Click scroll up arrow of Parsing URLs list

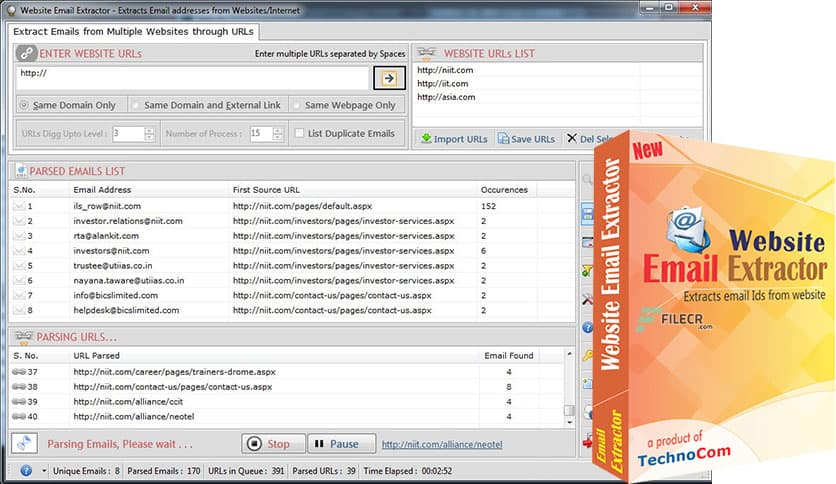[x=569, y=354]
